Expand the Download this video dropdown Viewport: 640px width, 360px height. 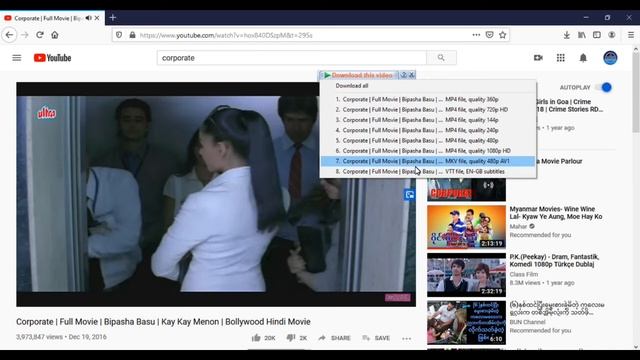358,75
